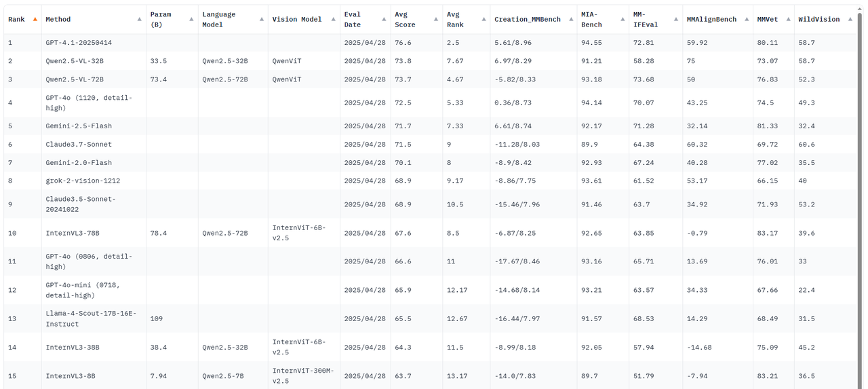Select the Claude3.5-Sonnet-20241022 method cell
Screen dimensions: 868x389
94,204
